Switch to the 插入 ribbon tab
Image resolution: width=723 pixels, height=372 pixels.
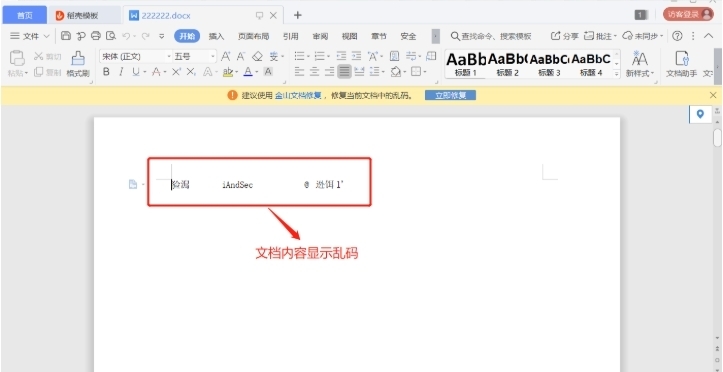pyautogui.click(x=216, y=36)
